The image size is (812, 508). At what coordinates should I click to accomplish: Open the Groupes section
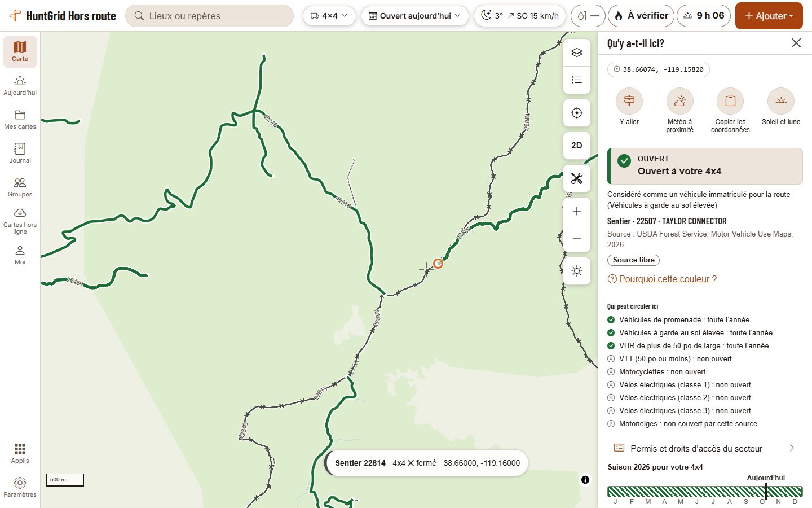(x=20, y=187)
